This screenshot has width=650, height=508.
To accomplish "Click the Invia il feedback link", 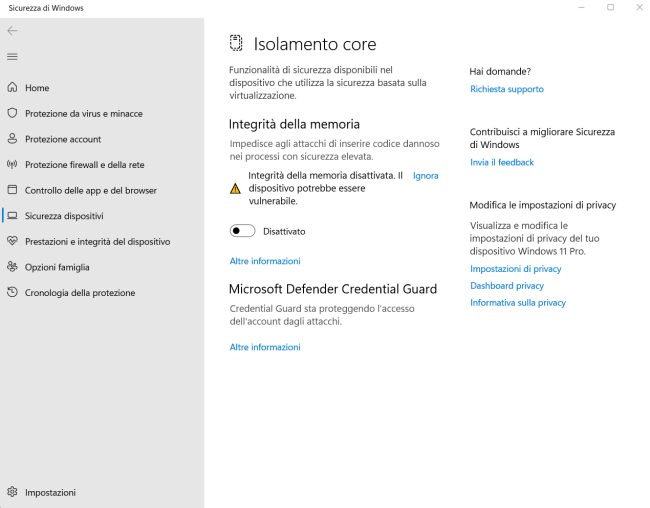I will 502,162.
